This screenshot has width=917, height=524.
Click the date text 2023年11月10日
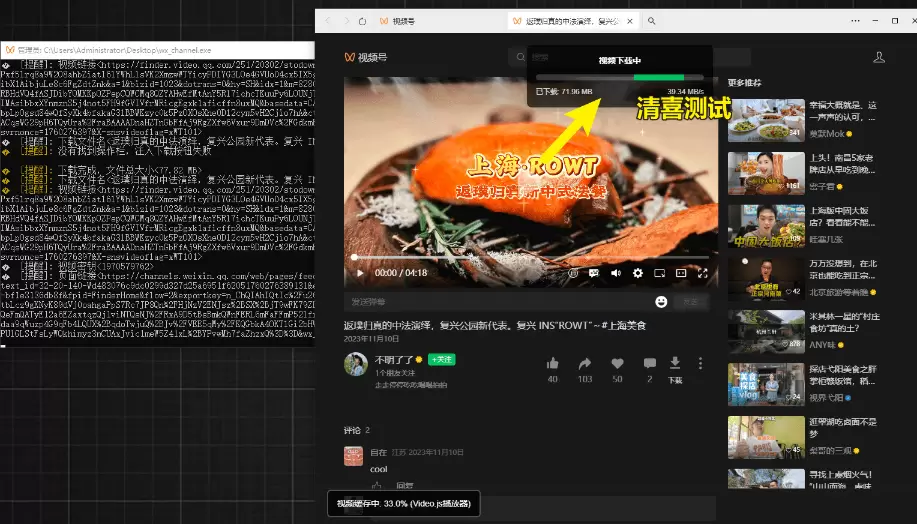(x=371, y=339)
